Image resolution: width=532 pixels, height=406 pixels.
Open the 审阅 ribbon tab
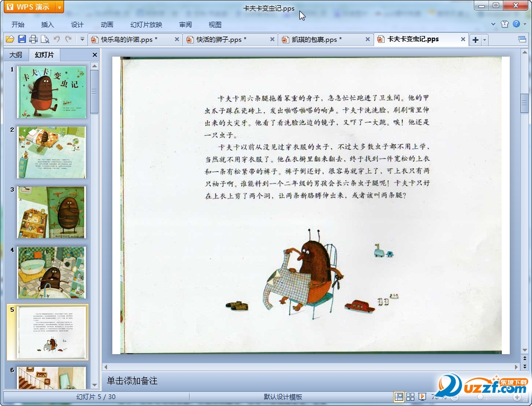pos(185,25)
